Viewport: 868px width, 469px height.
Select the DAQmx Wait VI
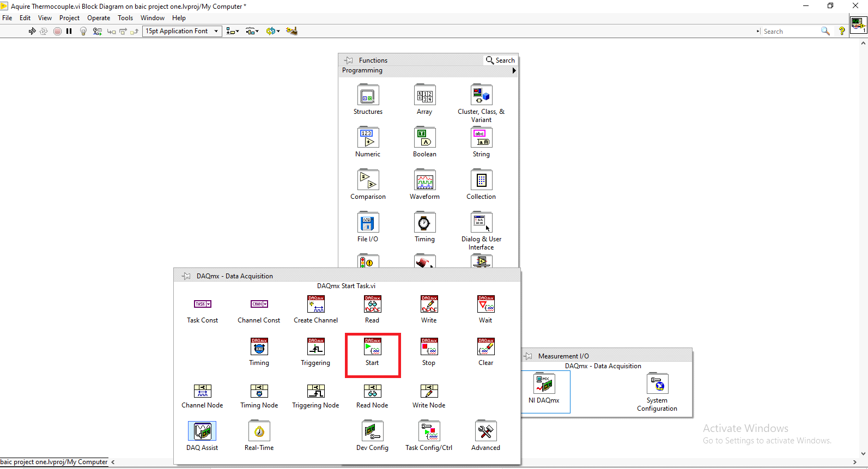[x=485, y=304]
